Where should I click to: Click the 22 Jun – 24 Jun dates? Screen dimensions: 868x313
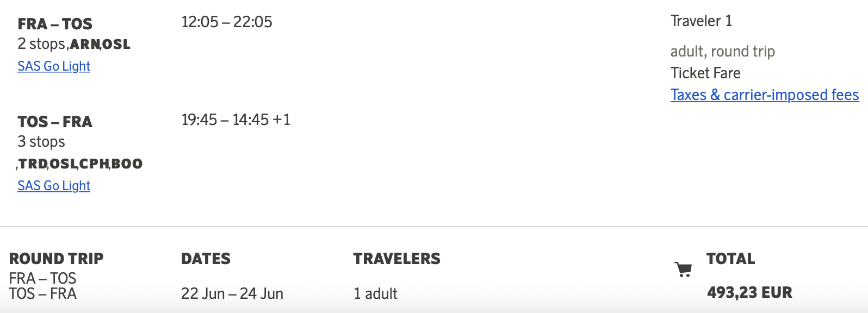[232, 294]
